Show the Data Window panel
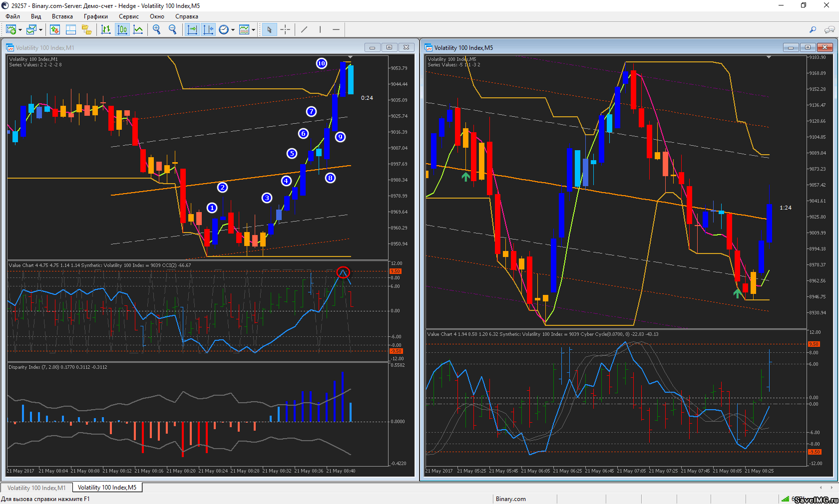Viewport: 839px width, 504px height. click(x=71, y=30)
